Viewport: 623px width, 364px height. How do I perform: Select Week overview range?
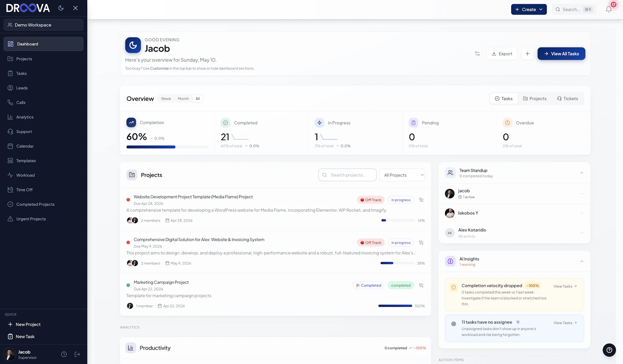166,99
